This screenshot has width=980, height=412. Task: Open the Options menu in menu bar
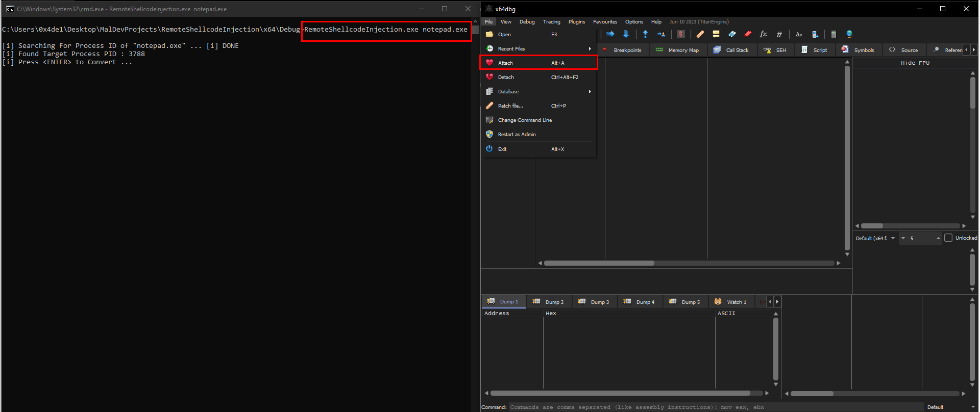coord(634,21)
